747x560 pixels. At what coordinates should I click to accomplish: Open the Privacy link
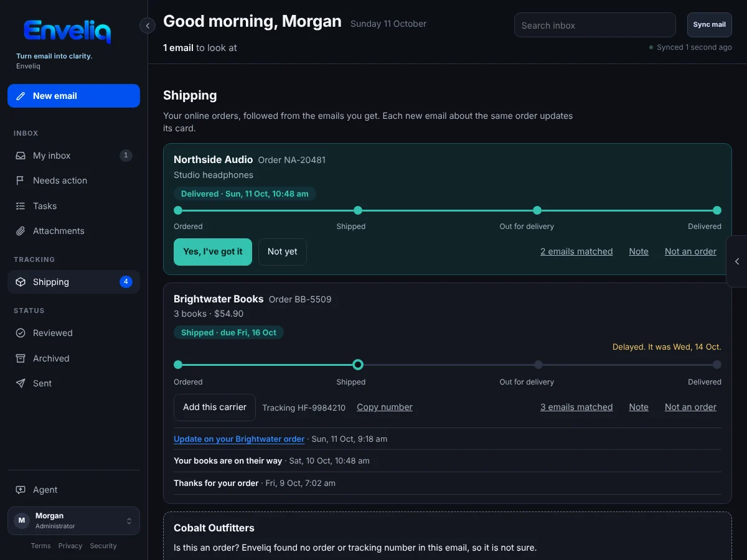pyautogui.click(x=70, y=546)
